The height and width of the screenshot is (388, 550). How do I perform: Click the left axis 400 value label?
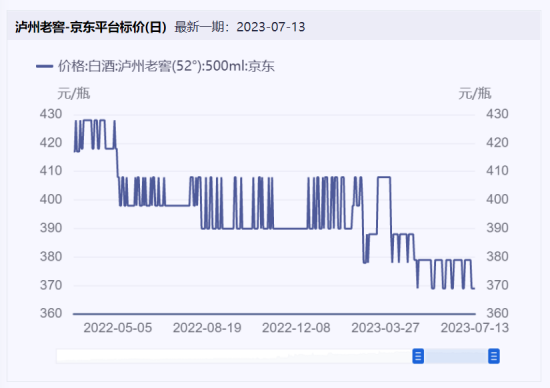tap(51, 199)
